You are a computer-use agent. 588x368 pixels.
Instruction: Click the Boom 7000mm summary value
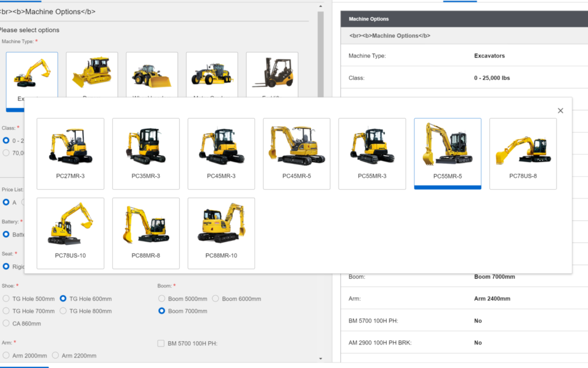494,277
